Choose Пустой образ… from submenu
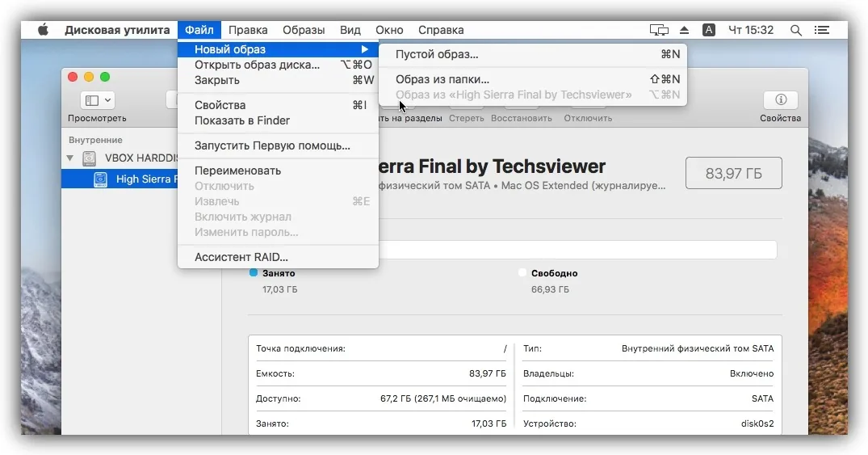868x455 pixels. point(533,54)
